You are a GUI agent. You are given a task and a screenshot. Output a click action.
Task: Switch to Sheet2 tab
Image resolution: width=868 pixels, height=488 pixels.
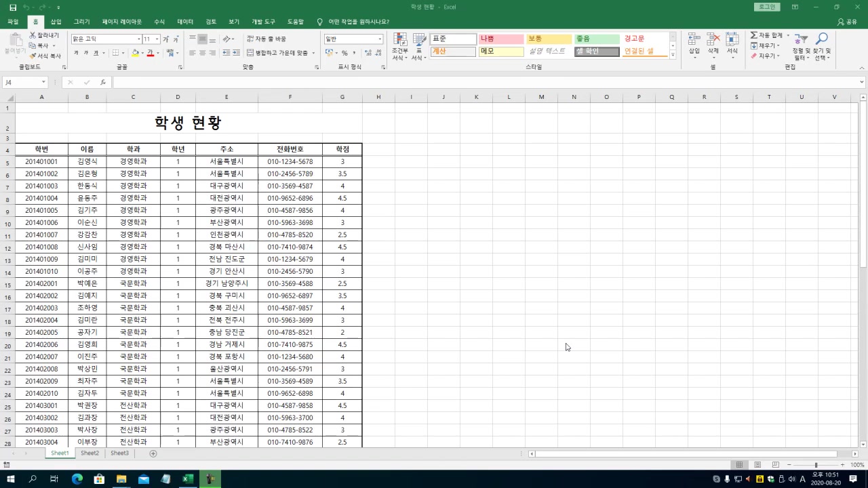point(90,453)
